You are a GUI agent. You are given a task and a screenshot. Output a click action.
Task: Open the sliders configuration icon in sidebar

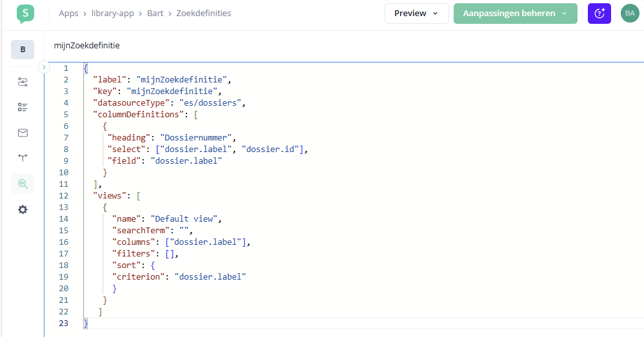click(23, 82)
